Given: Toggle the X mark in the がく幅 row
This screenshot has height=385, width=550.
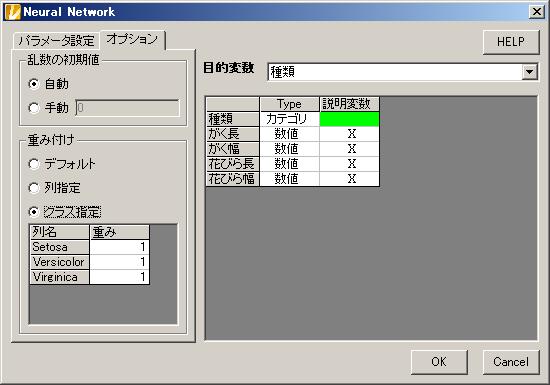Looking at the screenshot, I should pyautogui.click(x=349, y=149).
